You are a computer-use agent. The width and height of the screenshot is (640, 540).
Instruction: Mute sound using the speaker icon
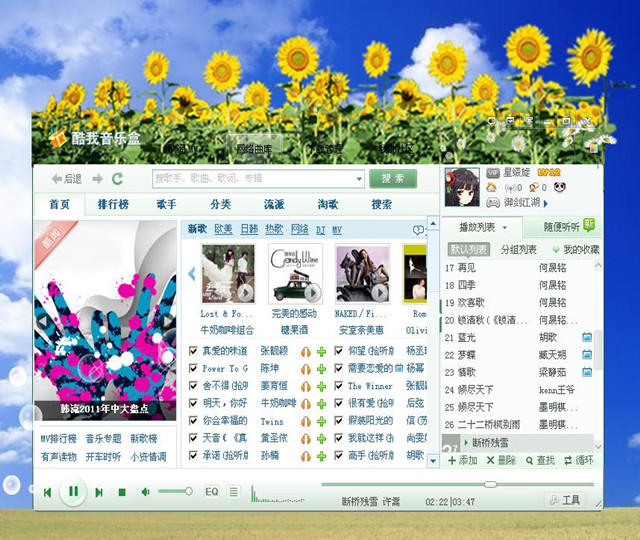click(x=145, y=492)
